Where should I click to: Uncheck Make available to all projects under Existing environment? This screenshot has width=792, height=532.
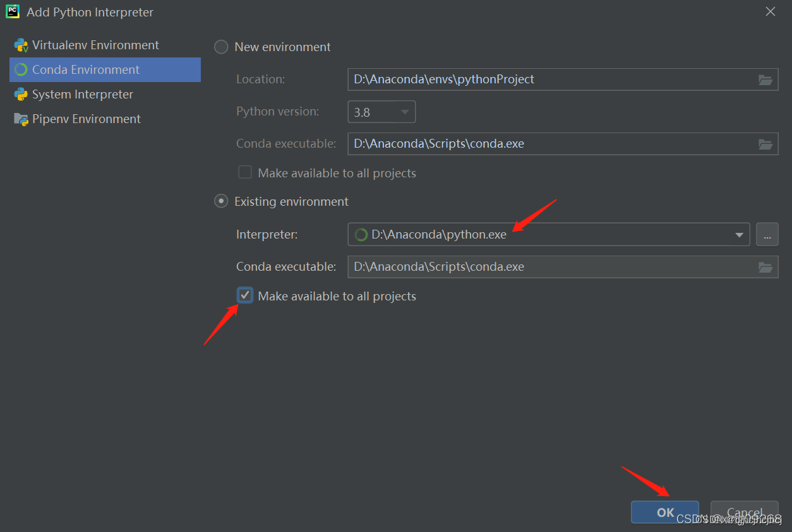point(245,295)
